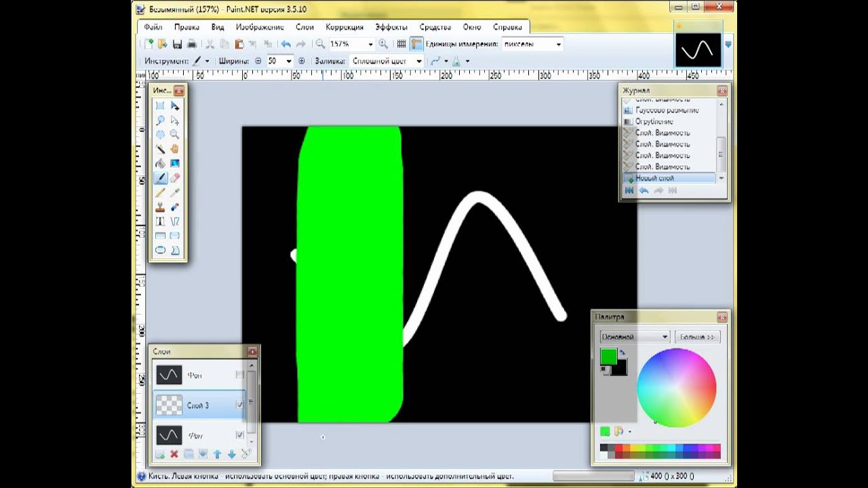This screenshot has height=488, width=868.
Task: Uncheck visibility of the checked Фон layer
Action: pos(239,435)
